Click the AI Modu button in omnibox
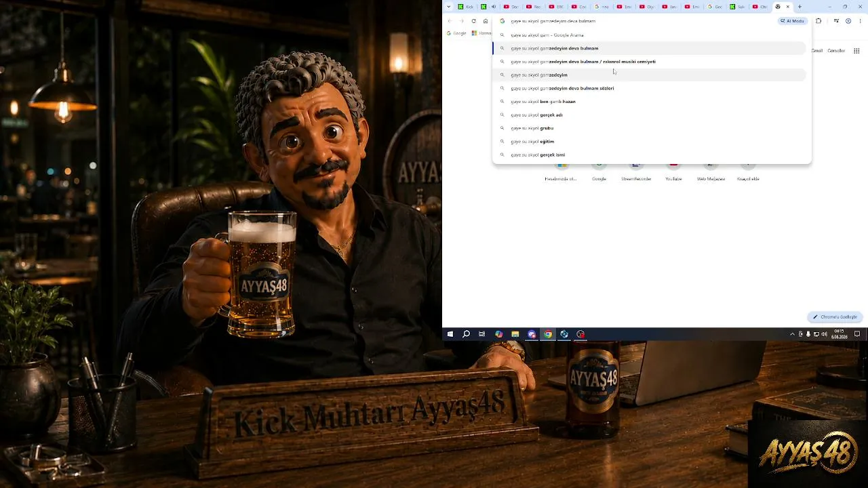The width and height of the screenshot is (868, 488). [x=793, y=21]
